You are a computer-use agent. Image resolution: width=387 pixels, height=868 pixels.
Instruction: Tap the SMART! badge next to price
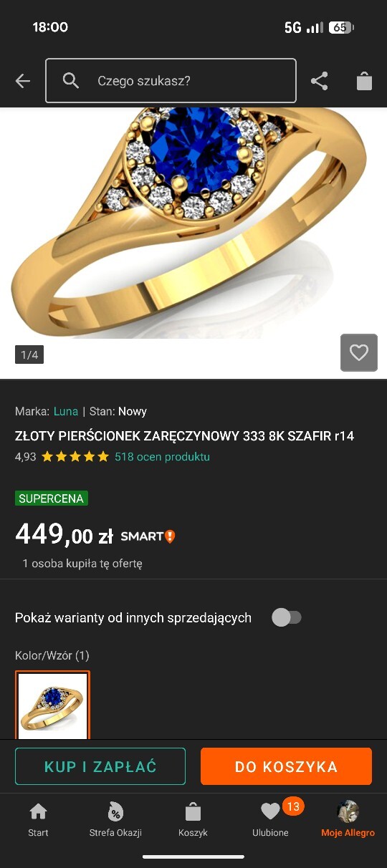tap(148, 536)
